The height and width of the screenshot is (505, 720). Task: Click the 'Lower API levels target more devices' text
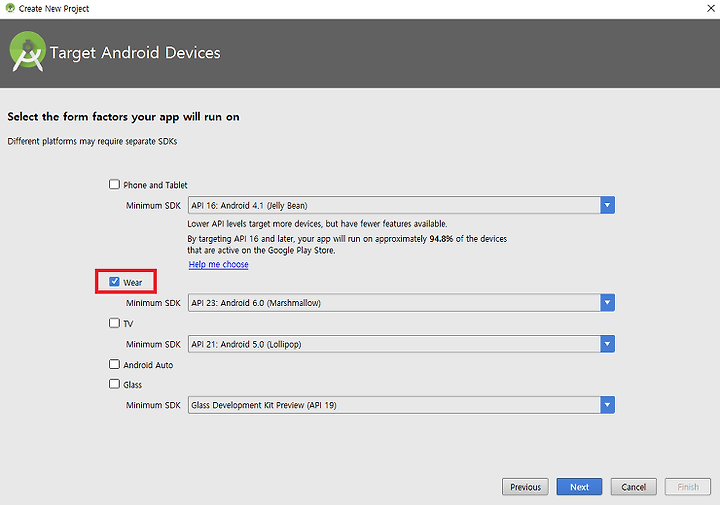pos(317,224)
